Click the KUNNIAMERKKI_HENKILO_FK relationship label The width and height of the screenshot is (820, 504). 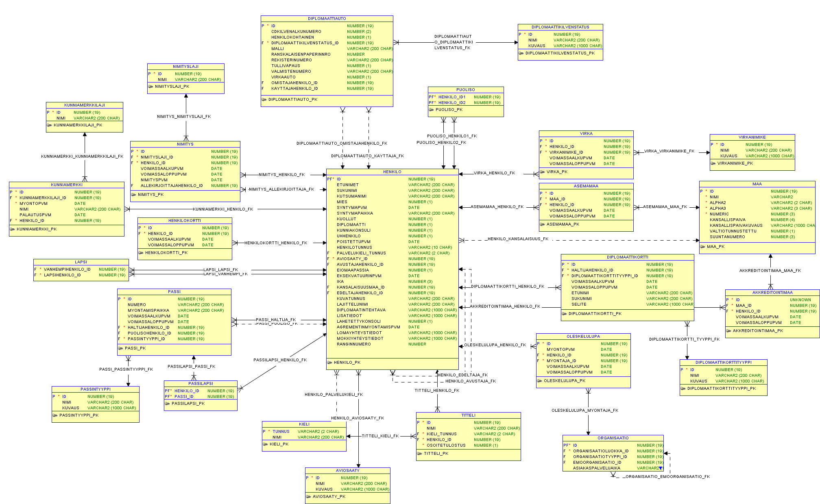[x=223, y=209]
